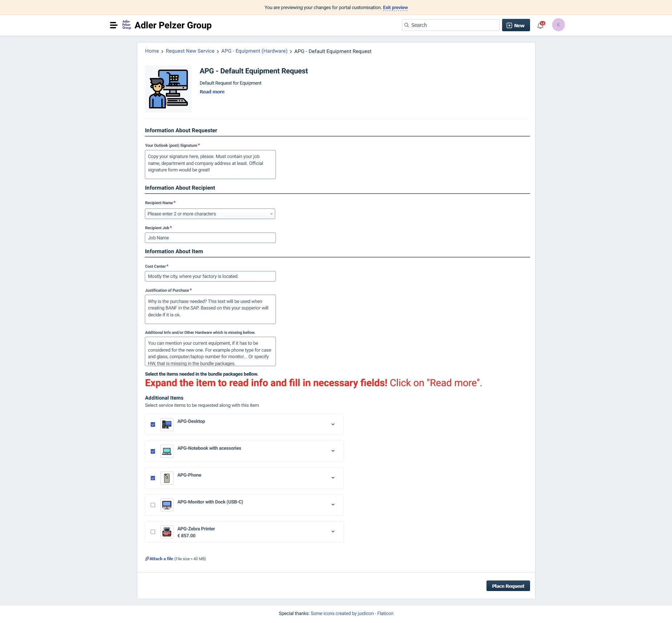Click the Additional Info text area

(210, 352)
